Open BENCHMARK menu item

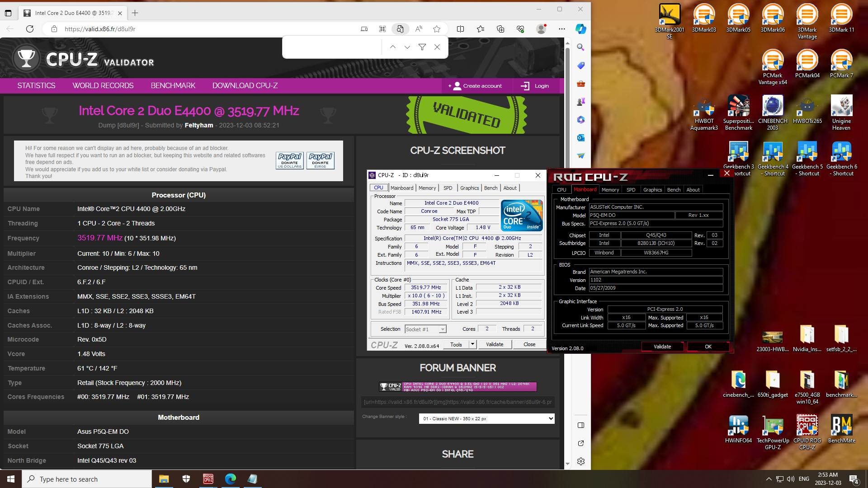click(173, 85)
